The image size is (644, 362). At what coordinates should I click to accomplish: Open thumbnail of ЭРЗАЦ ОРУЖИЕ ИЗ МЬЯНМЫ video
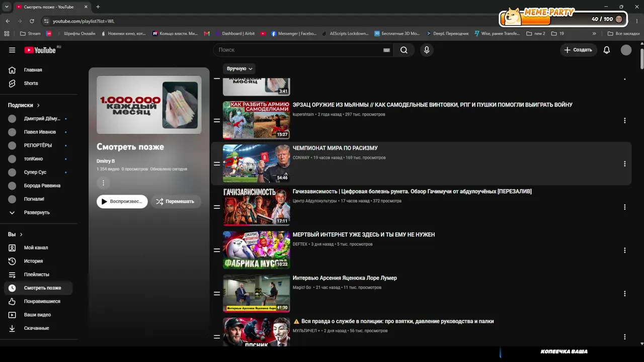pos(257,120)
